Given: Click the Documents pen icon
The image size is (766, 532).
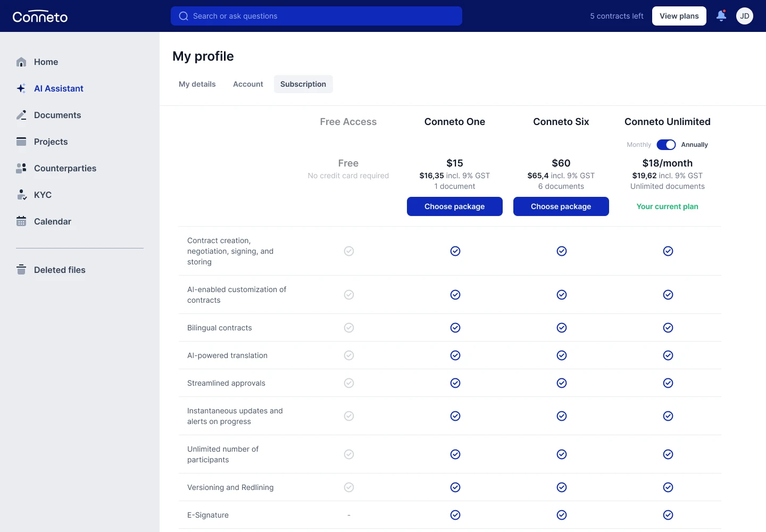Looking at the screenshot, I should (x=21, y=115).
